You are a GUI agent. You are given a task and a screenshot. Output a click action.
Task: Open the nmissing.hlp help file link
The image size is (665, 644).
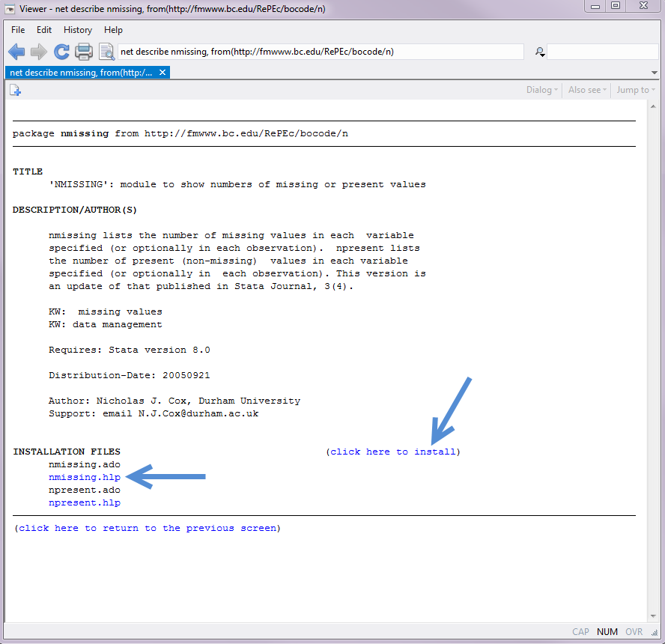tap(85, 477)
